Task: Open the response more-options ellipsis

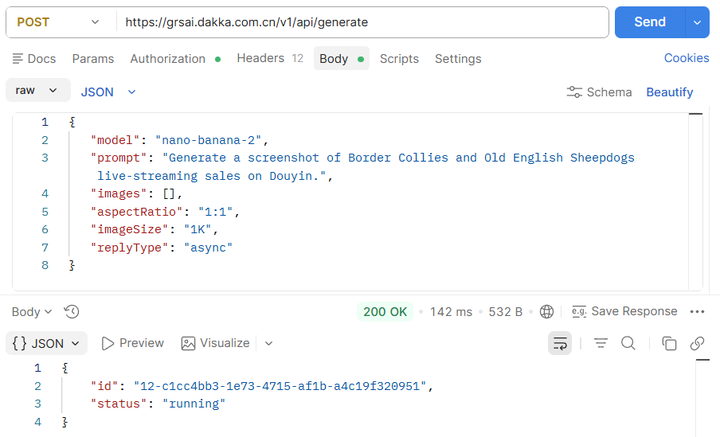Action: [x=697, y=312]
